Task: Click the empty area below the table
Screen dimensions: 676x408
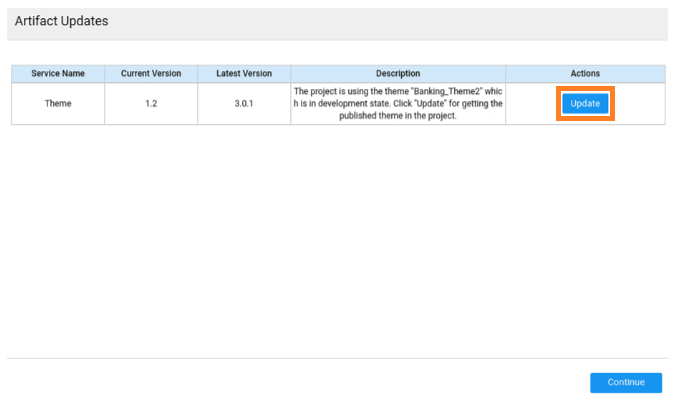Action: tap(338, 240)
